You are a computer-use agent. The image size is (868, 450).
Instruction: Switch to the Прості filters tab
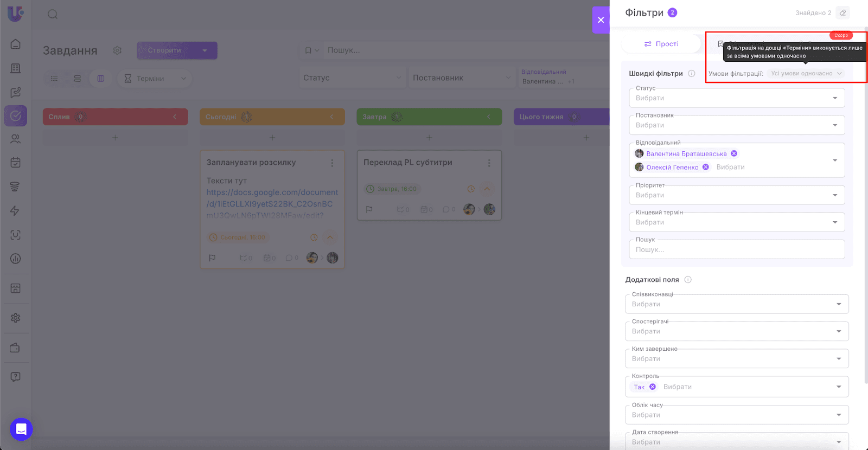pyautogui.click(x=661, y=44)
